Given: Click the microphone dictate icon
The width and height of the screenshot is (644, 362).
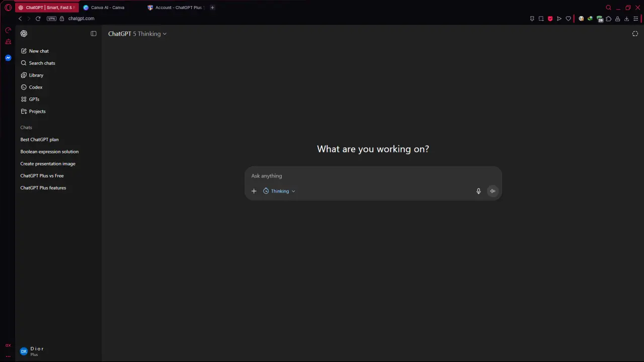Looking at the screenshot, I should (x=478, y=191).
